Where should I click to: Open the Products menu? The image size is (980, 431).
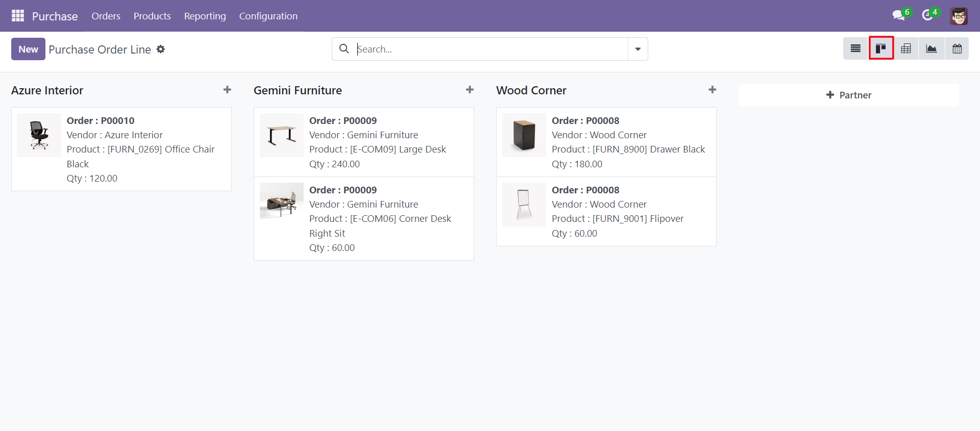152,16
